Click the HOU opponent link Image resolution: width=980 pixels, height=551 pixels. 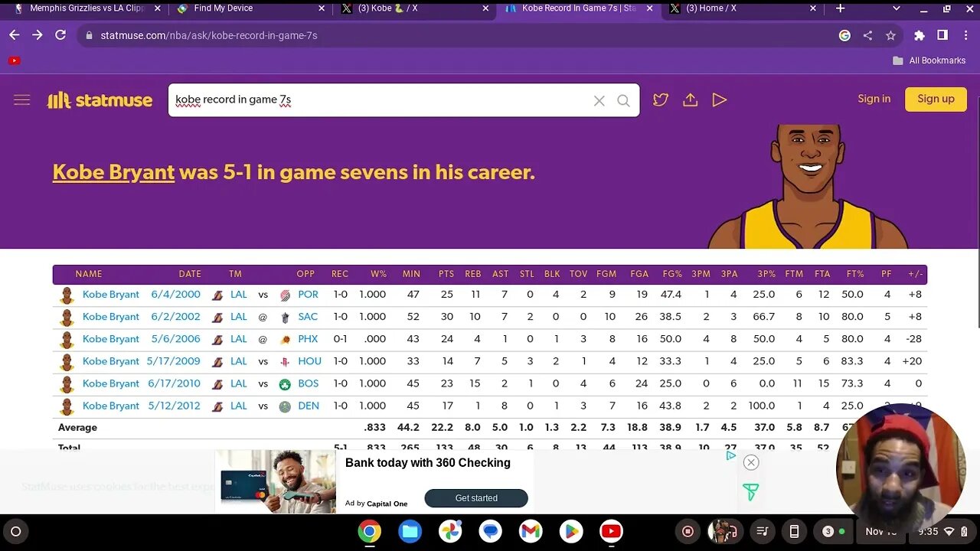309,361
